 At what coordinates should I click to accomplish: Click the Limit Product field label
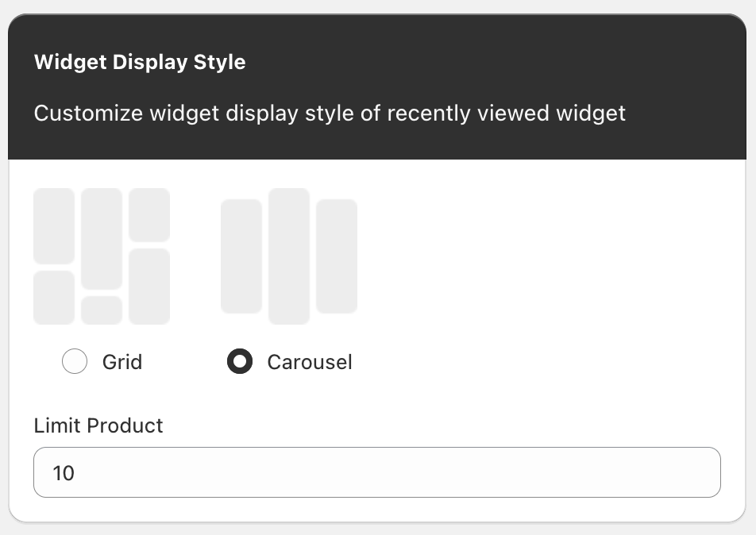click(98, 425)
